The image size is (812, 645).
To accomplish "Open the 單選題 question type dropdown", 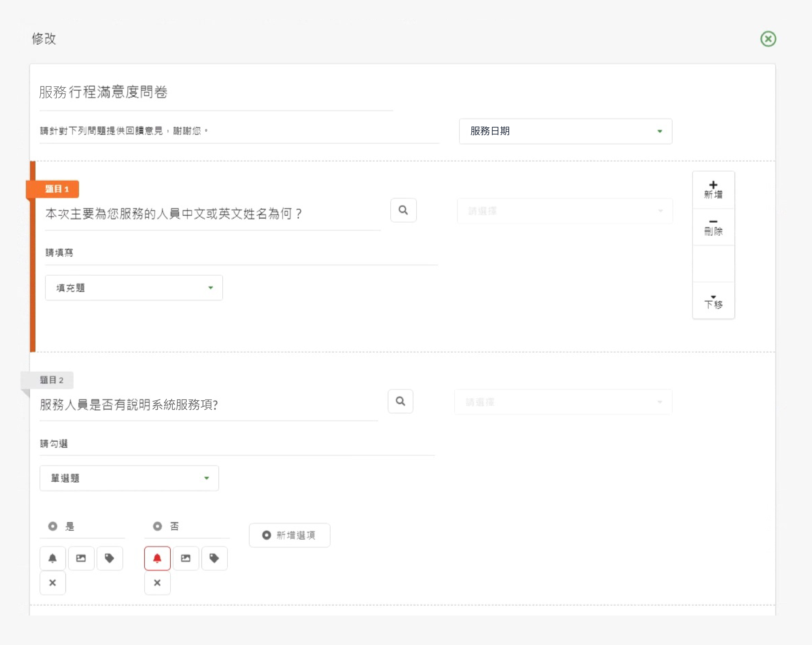I will (129, 478).
